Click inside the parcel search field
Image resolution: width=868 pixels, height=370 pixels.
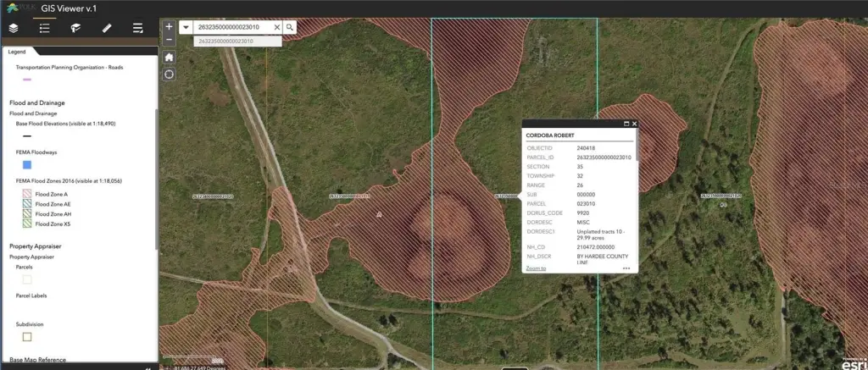(x=233, y=27)
